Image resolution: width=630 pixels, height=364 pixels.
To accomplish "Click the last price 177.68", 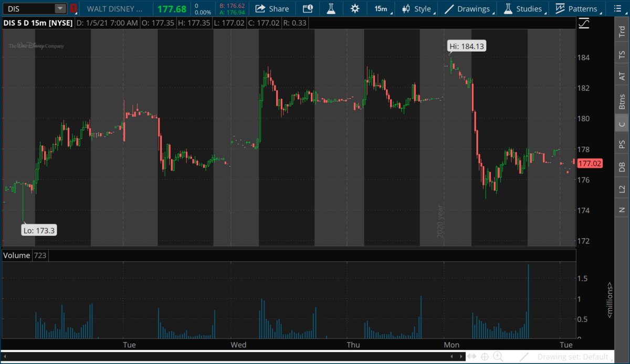I will 172,9.
